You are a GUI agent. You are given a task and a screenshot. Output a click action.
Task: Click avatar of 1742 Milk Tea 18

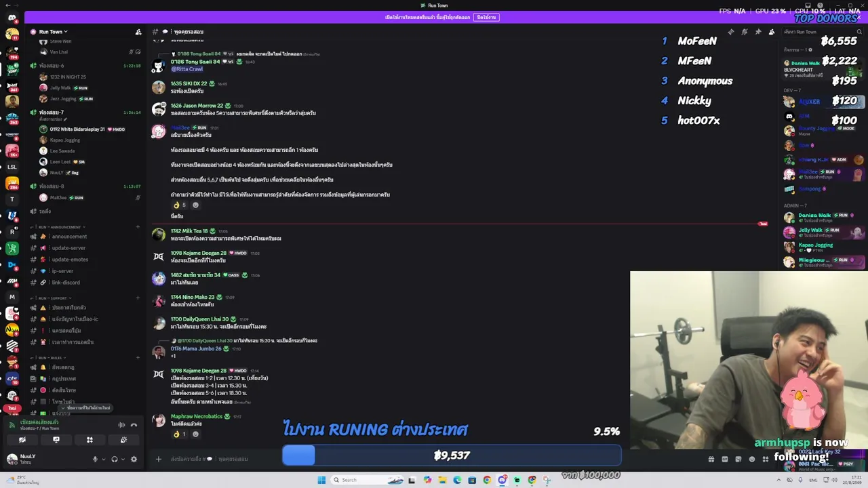(x=159, y=235)
